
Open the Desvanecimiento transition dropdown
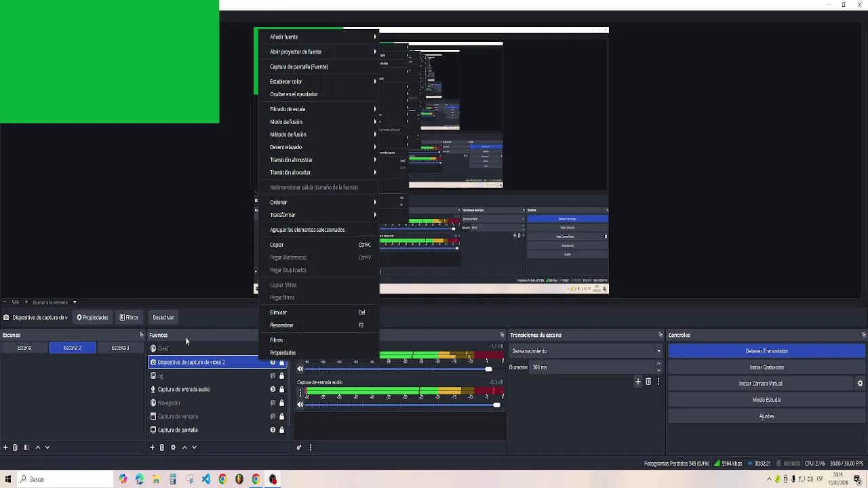pyautogui.click(x=586, y=351)
